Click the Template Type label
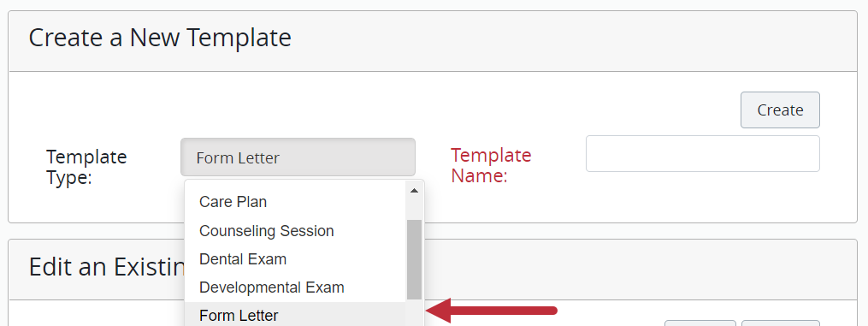The width and height of the screenshot is (868, 326). [x=87, y=167]
